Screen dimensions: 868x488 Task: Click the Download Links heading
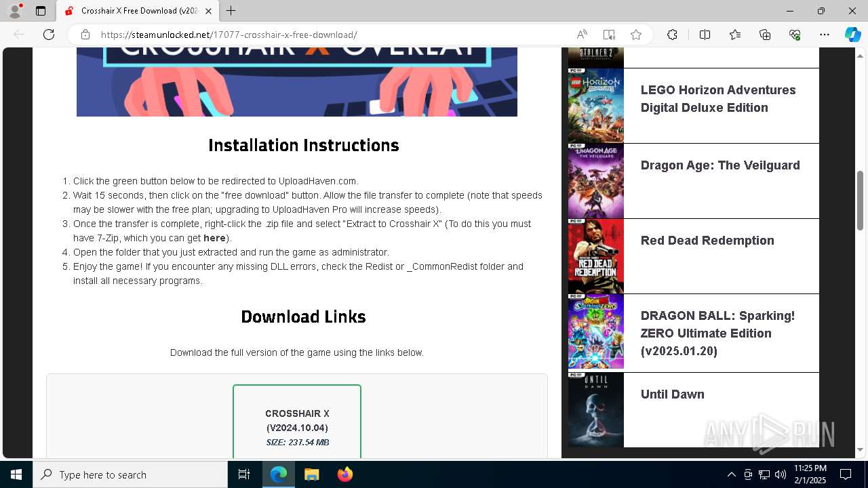click(x=303, y=317)
